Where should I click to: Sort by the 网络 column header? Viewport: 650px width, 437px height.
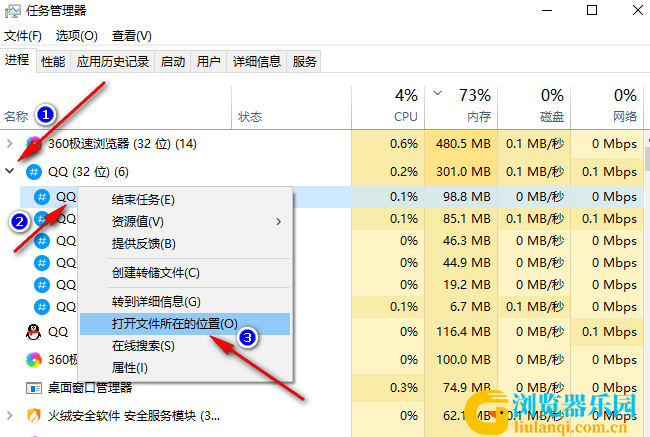(x=625, y=117)
